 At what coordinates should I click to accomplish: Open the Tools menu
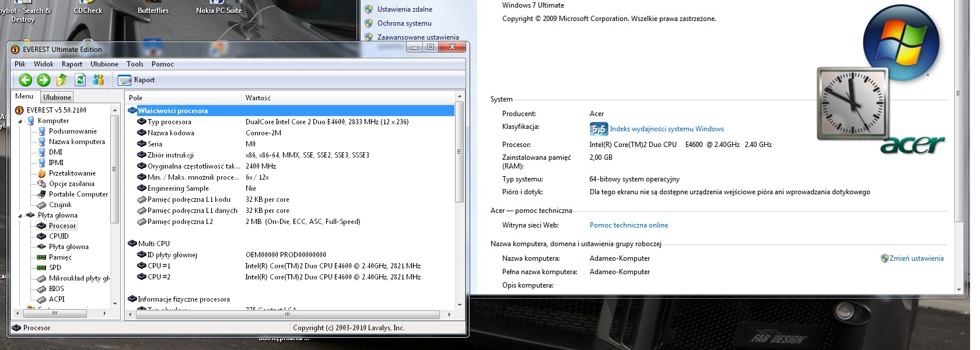135,64
